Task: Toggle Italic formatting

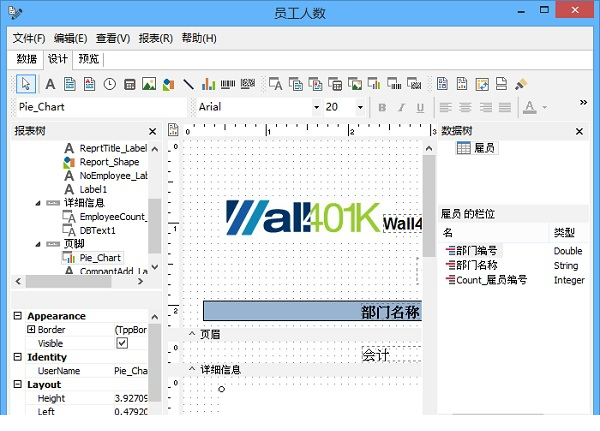Action: 401,108
